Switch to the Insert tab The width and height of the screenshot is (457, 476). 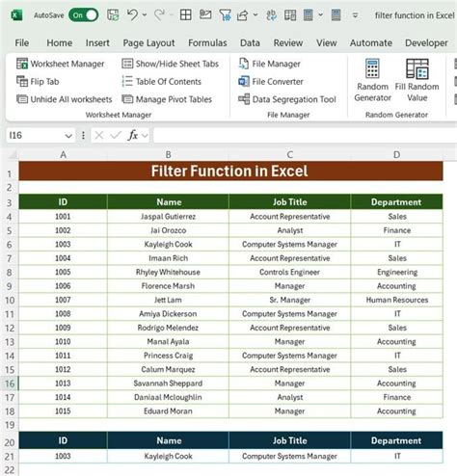point(97,42)
